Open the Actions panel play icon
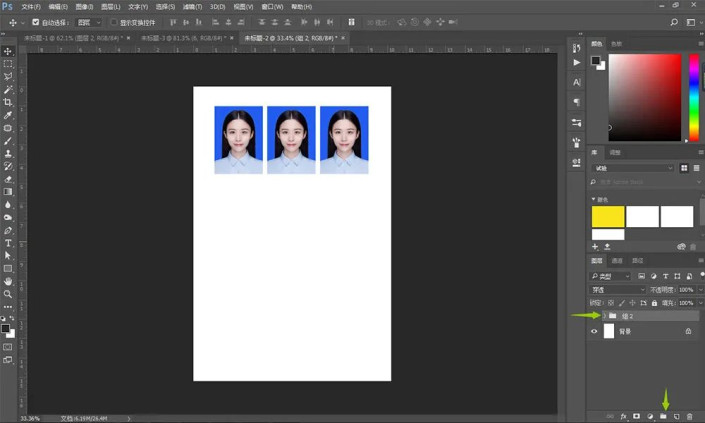The image size is (705, 423). tap(576, 62)
